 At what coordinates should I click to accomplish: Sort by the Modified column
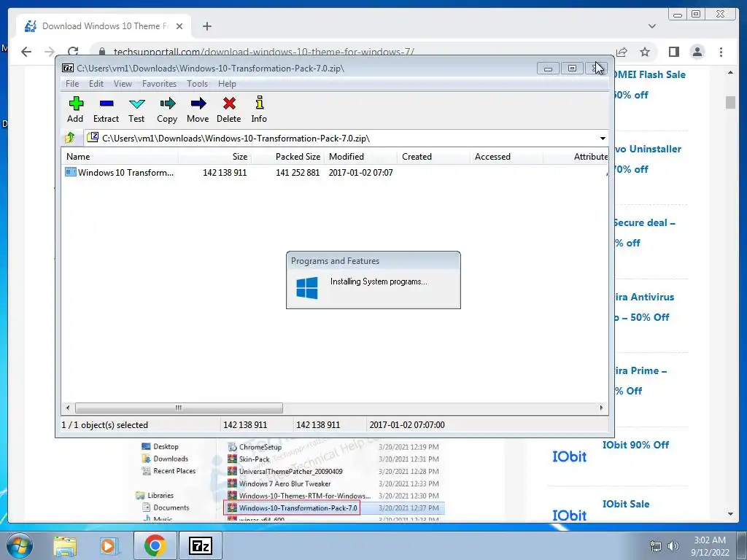click(360, 157)
